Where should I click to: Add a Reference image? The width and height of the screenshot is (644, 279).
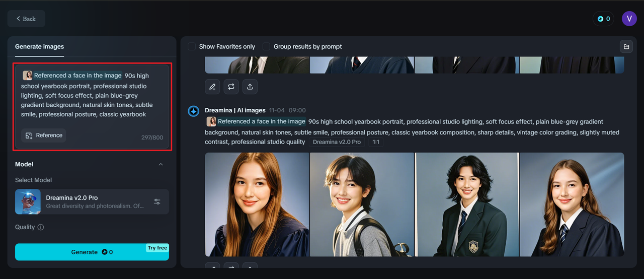[44, 135]
